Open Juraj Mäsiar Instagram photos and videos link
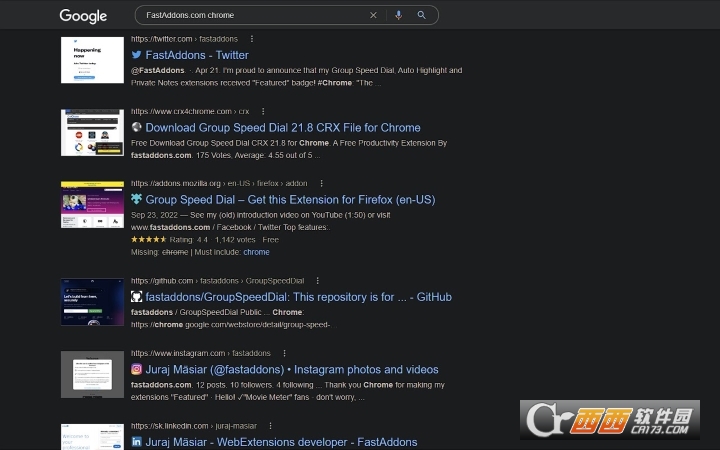This screenshot has height=450, width=720. coord(292,370)
